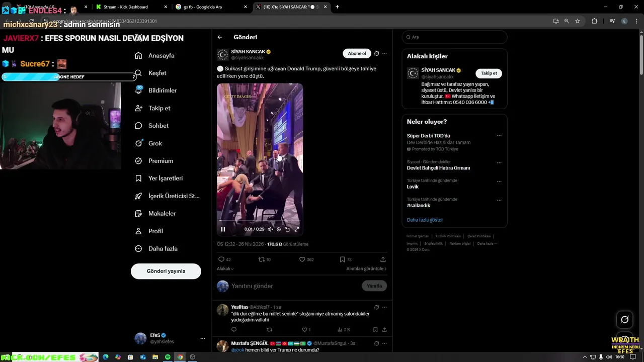This screenshot has height=362, width=644.
Task: Open Takip et in sidebar menu
Action: point(152,108)
